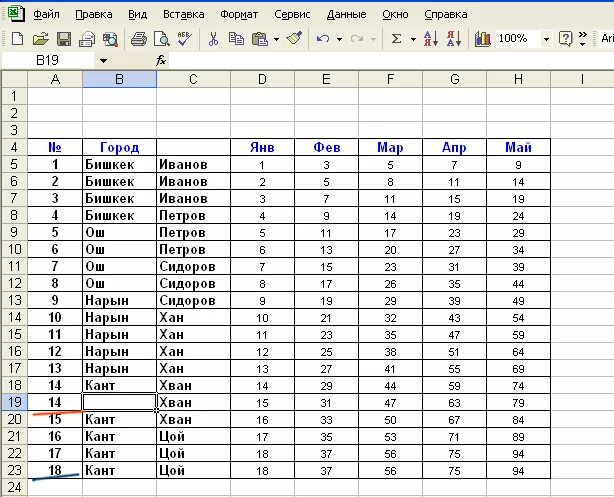Open the Вид menu

tap(137, 14)
